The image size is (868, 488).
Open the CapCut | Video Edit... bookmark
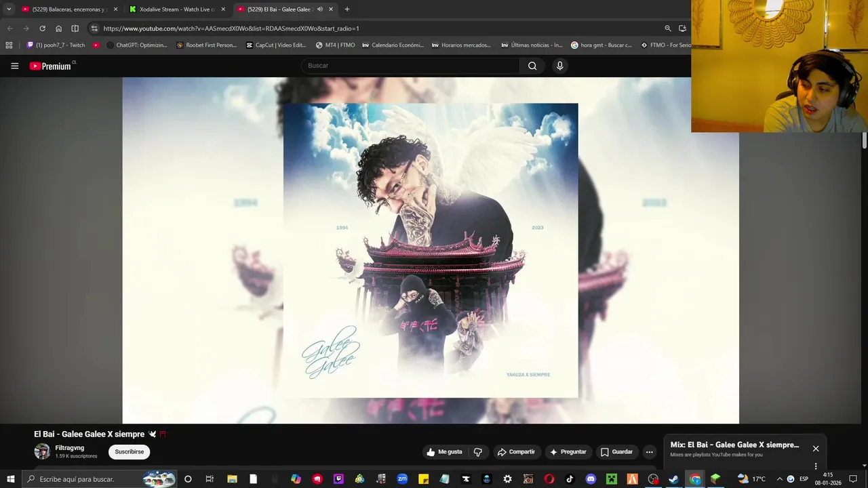click(x=276, y=45)
